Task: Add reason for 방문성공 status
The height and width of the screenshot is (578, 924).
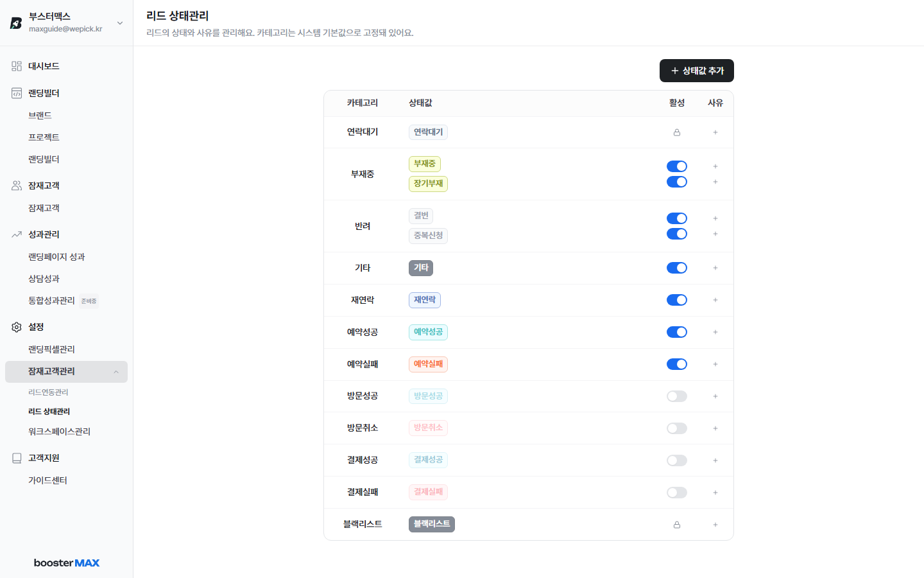Action: [x=715, y=396]
